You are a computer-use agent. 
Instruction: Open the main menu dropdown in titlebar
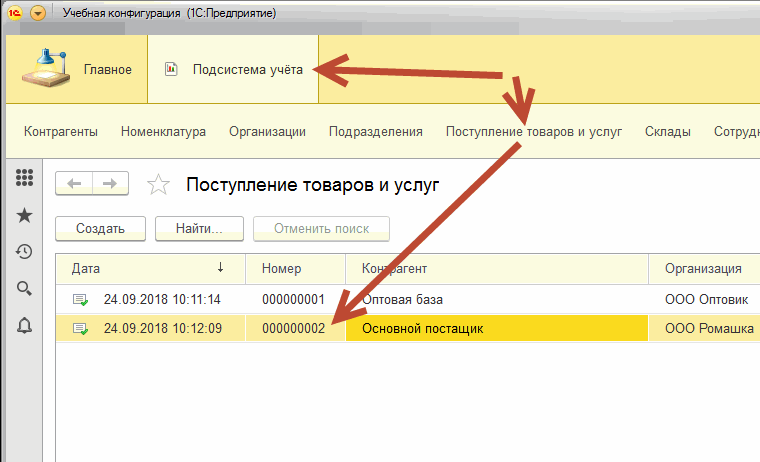click(38, 14)
